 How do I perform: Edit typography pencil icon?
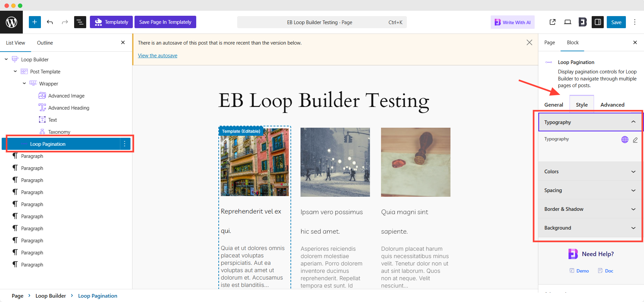tap(635, 140)
